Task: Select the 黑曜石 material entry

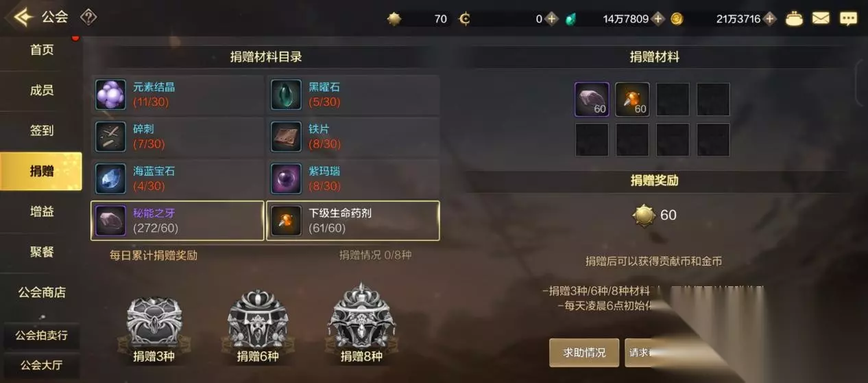Action: pos(353,95)
